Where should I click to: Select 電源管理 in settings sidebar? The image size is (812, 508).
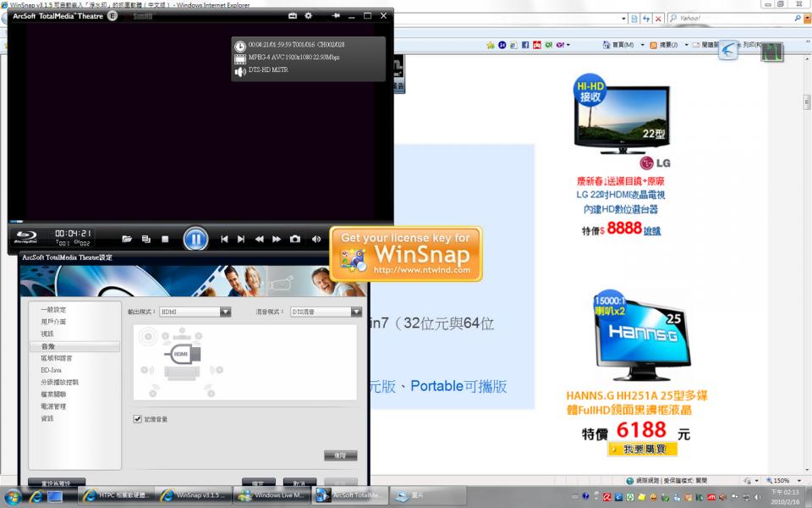(53, 406)
